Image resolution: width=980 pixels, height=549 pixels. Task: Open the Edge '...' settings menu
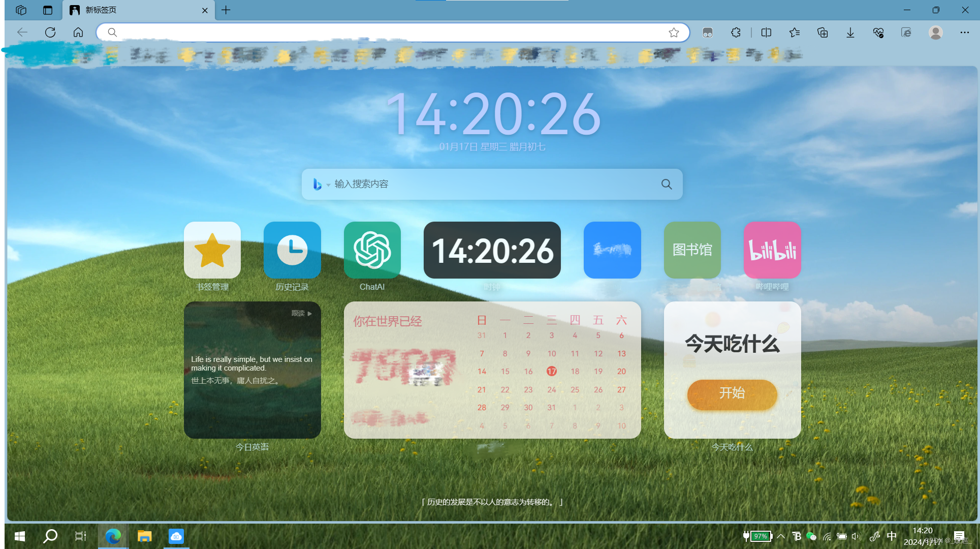[964, 32]
